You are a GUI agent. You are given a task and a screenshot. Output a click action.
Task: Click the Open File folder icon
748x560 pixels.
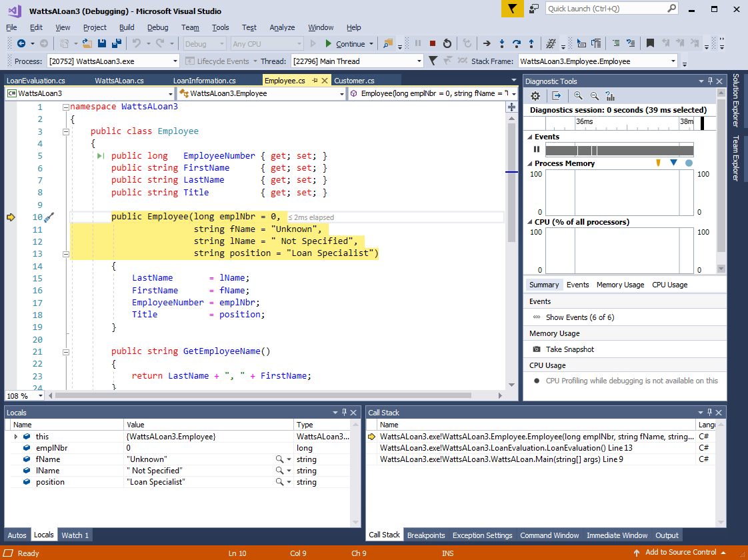[87, 43]
